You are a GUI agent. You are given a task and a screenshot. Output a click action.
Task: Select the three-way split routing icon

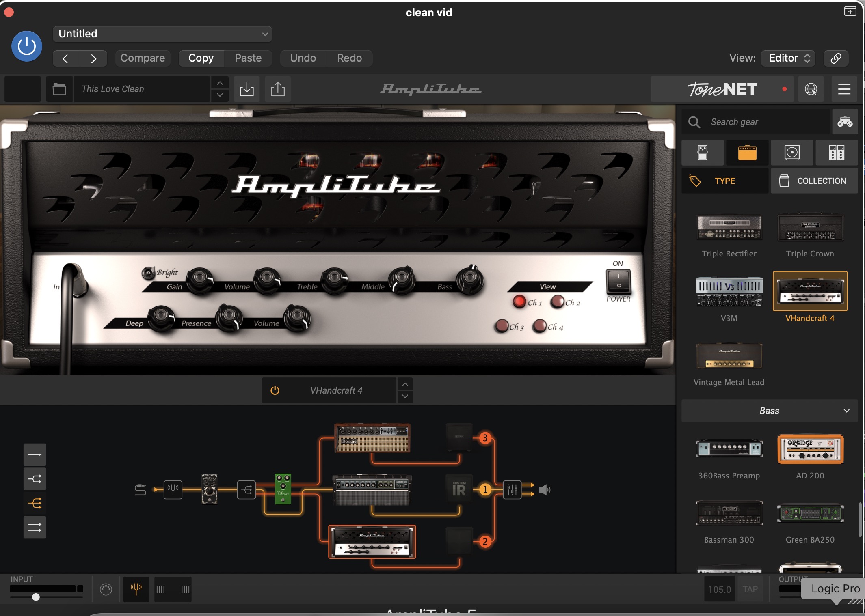35,503
